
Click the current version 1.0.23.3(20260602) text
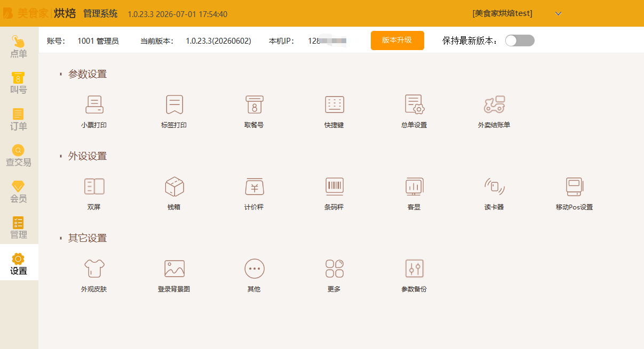pos(218,40)
